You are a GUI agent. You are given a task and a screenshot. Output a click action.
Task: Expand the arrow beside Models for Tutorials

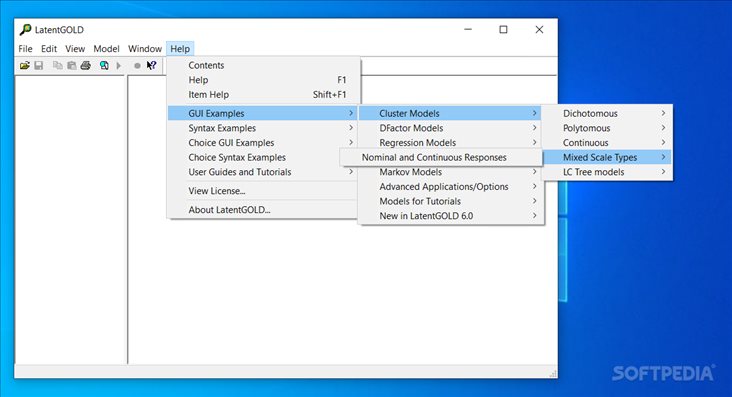click(535, 201)
